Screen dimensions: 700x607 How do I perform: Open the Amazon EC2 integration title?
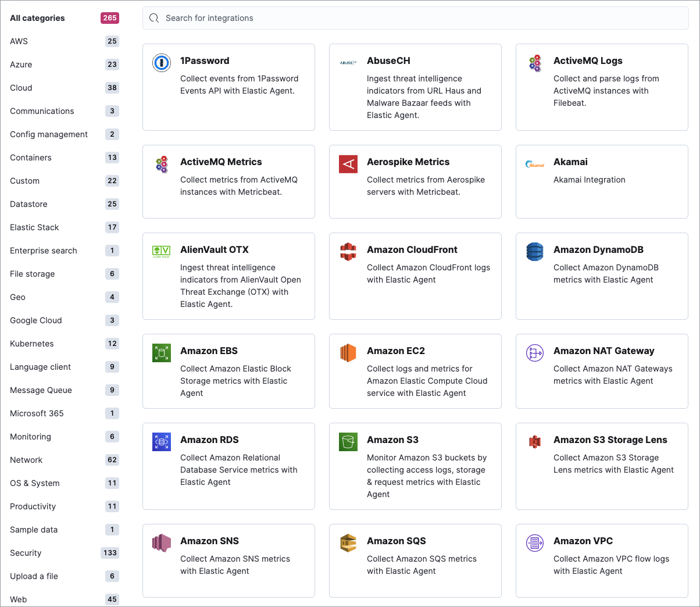tap(396, 351)
